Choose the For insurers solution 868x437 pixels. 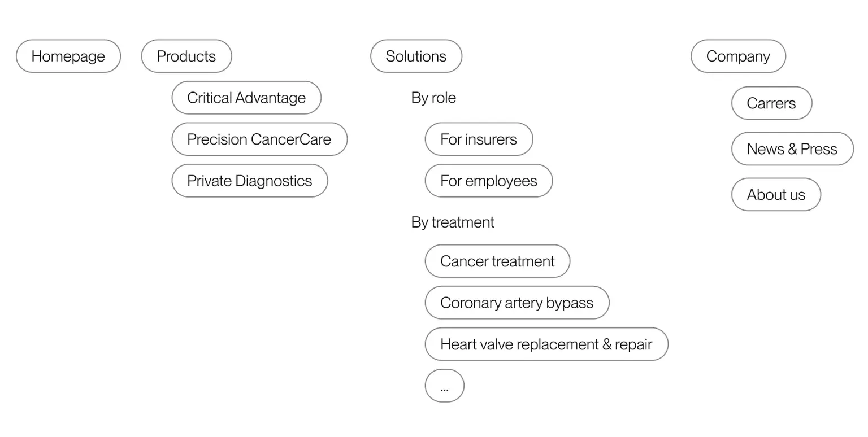479,139
